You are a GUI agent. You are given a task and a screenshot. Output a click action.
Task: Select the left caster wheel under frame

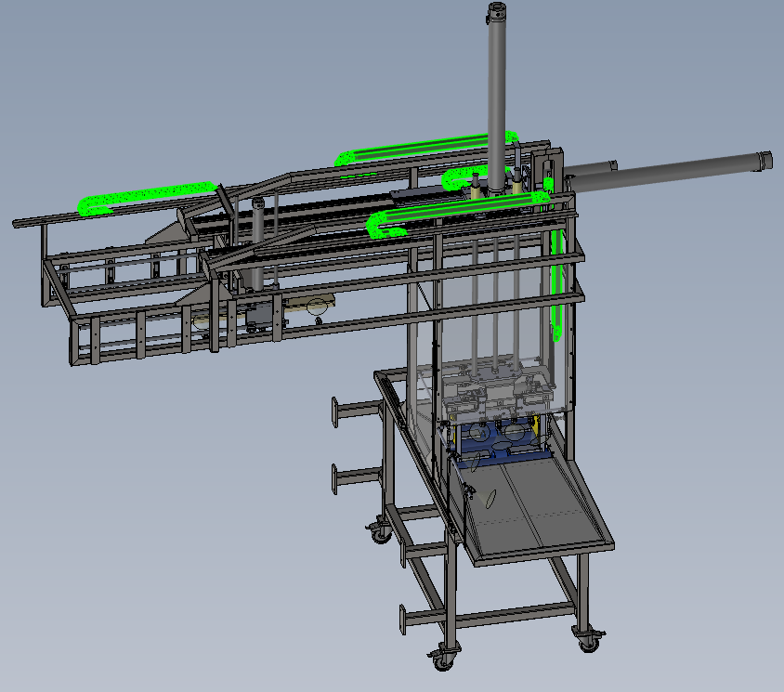(x=379, y=533)
